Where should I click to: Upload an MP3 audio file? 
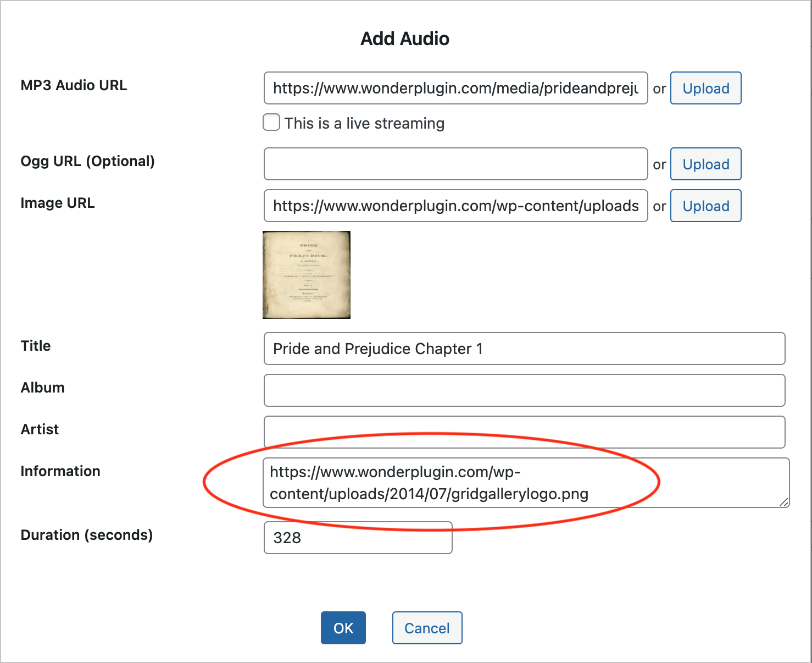tap(705, 88)
